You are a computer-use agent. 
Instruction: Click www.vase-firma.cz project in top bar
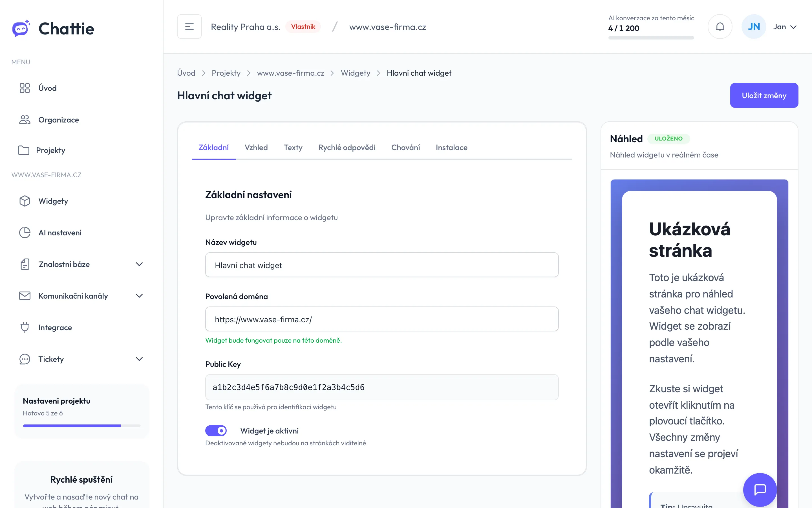pyautogui.click(x=388, y=27)
